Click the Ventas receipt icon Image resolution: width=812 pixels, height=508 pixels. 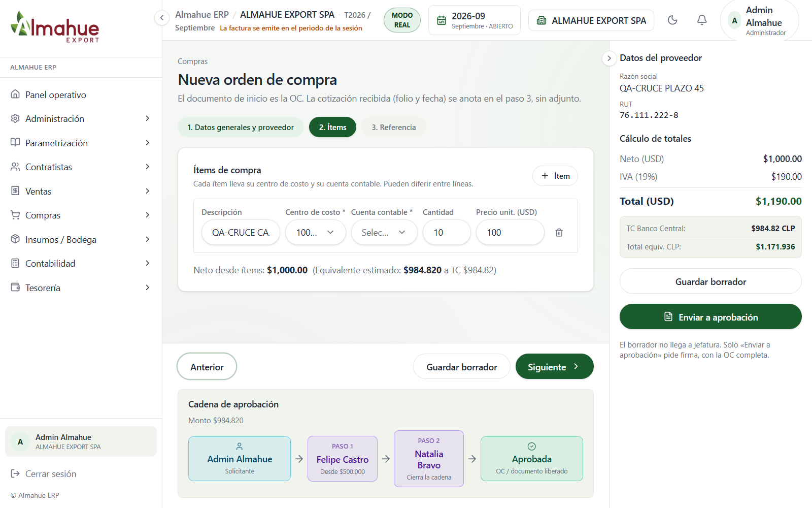point(15,191)
